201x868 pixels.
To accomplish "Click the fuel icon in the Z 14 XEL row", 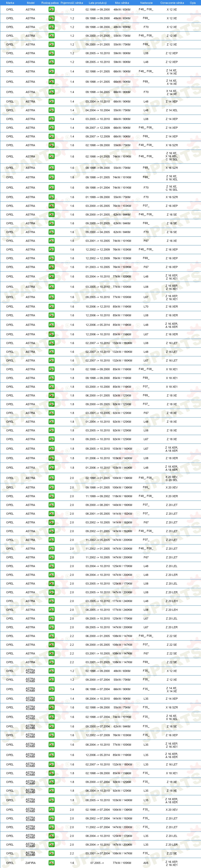I will click(x=52, y=110).
